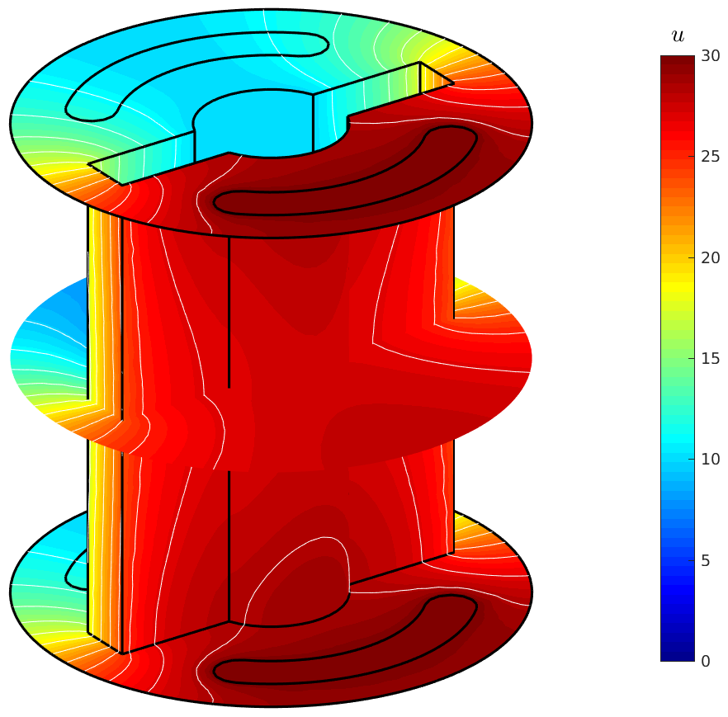Image resolution: width=728 pixels, height=717 pixels.
Task: Click the colorbar tick label 25
Action: (711, 157)
